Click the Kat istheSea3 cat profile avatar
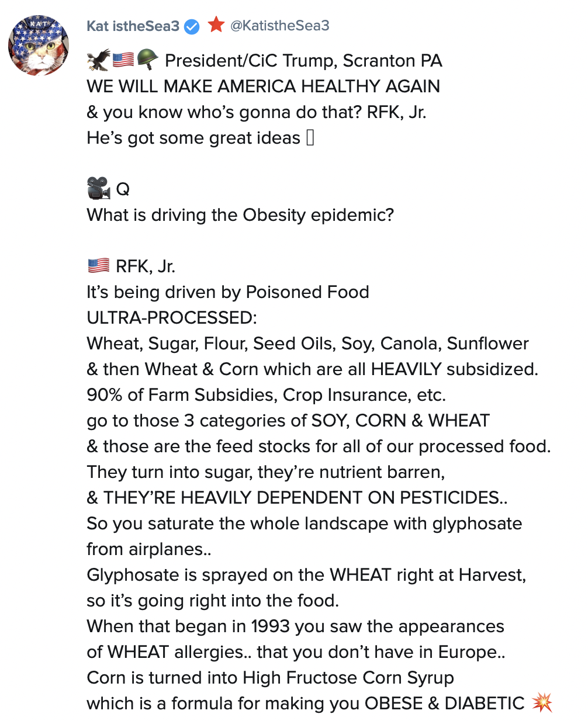 (x=39, y=46)
